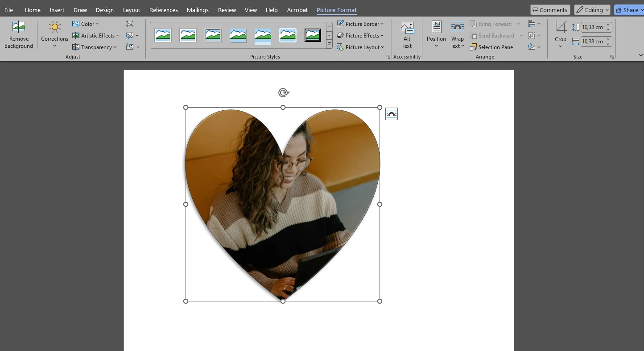Open the Editing mode dropdown
644x351 pixels.
pos(592,10)
